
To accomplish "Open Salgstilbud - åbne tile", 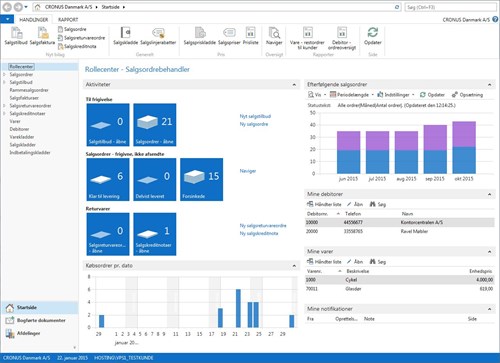I will pos(108,125).
